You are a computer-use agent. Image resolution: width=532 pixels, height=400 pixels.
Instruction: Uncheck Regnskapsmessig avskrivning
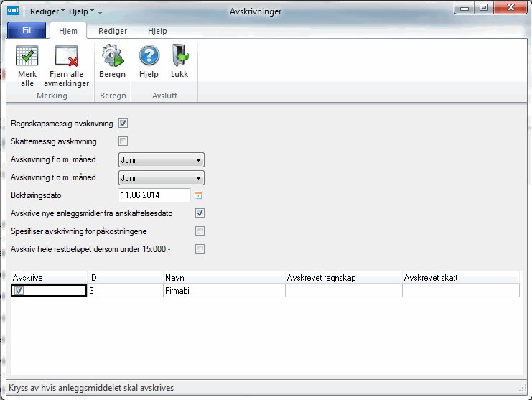[x=123, y=124]
